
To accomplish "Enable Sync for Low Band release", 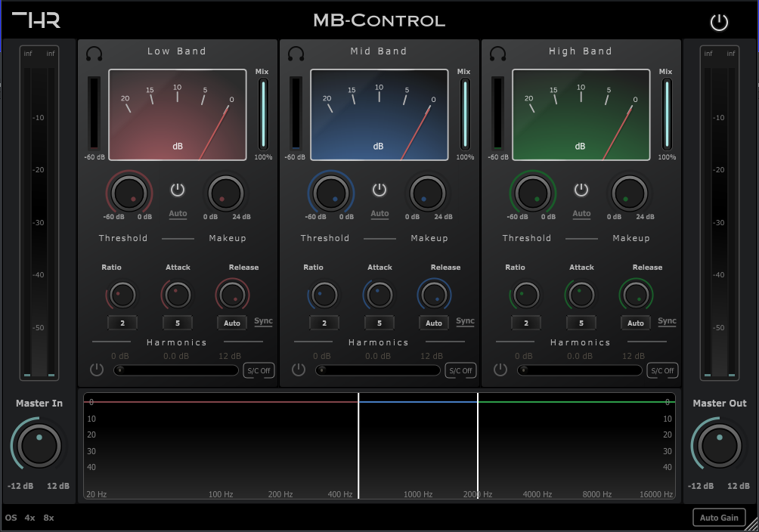I will coord(263,321).
